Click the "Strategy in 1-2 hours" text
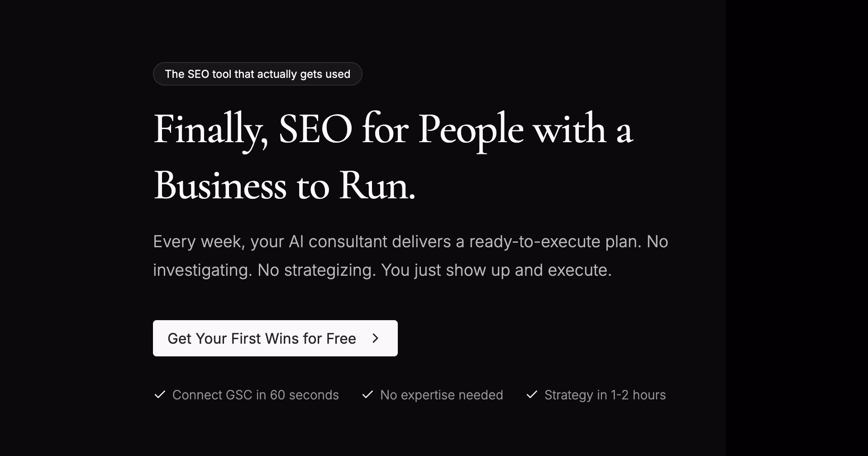The width and height of the screenshot is (868, 456). click(x=605, y=395)
